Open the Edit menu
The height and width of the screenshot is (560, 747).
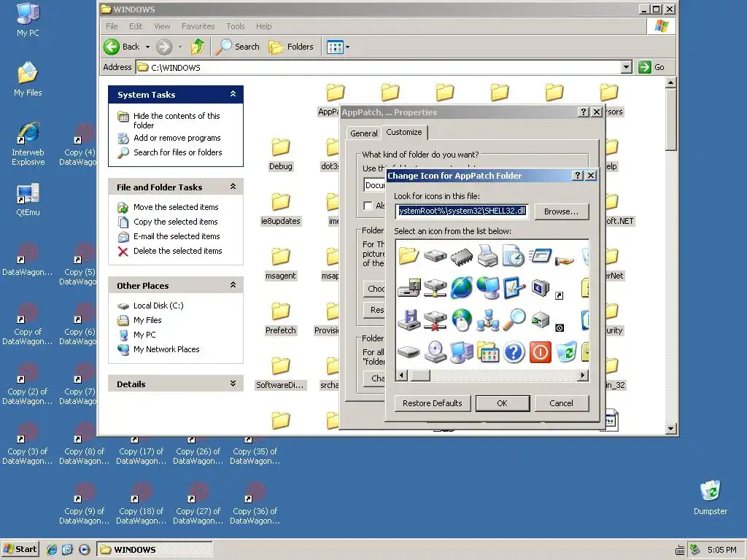coord(136,26)
